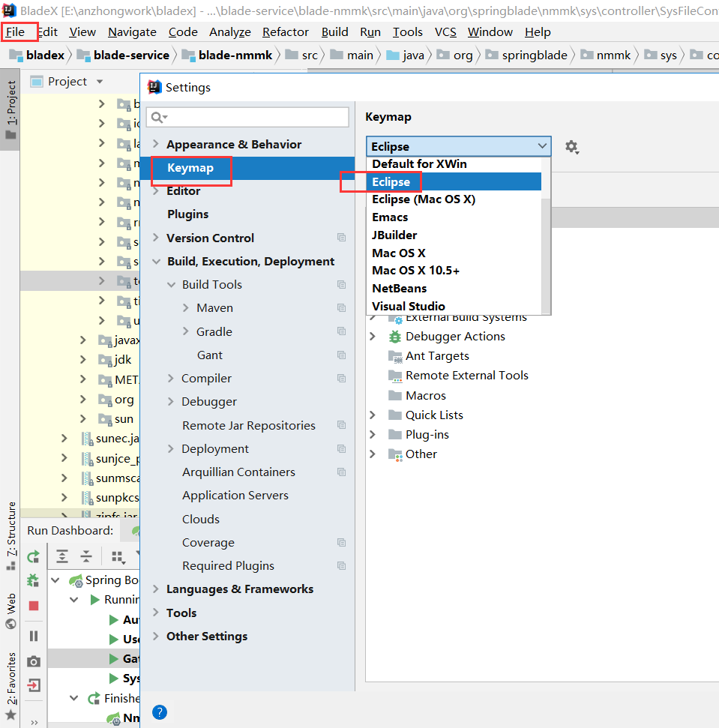Image resolution: width=719 pixels, height=728 pixels.
Task: Select NetBeans keymap option
Action: [x=399, y=288]
